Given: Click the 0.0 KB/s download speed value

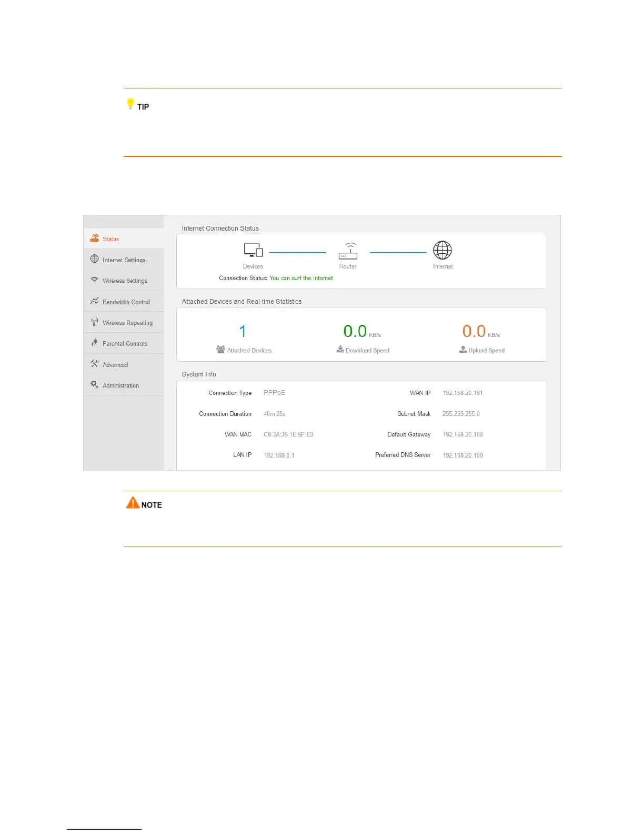Looking at the screenshot, I should (x=362, y=331).
